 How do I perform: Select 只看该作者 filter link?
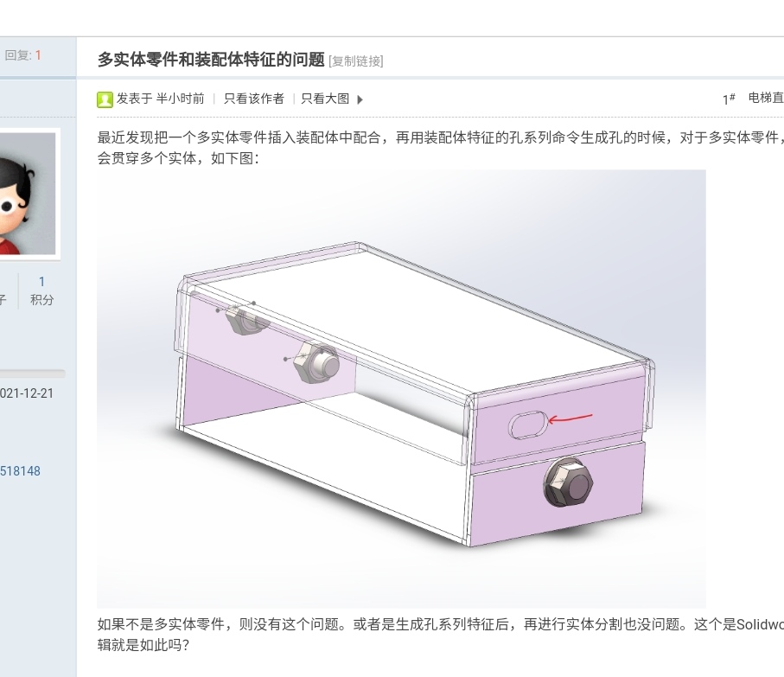pyautogui.click(x=254, y=99)
